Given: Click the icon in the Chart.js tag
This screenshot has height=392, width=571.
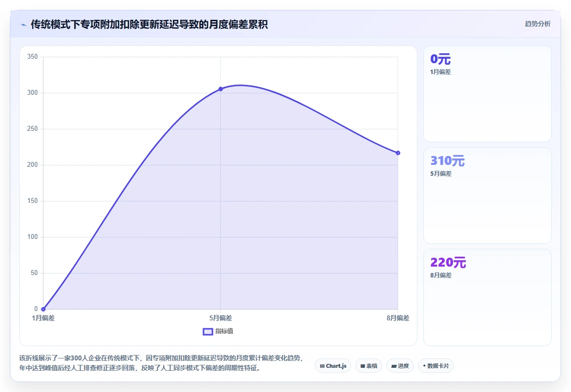Looking at the screenshot, I should click(322, 366).
